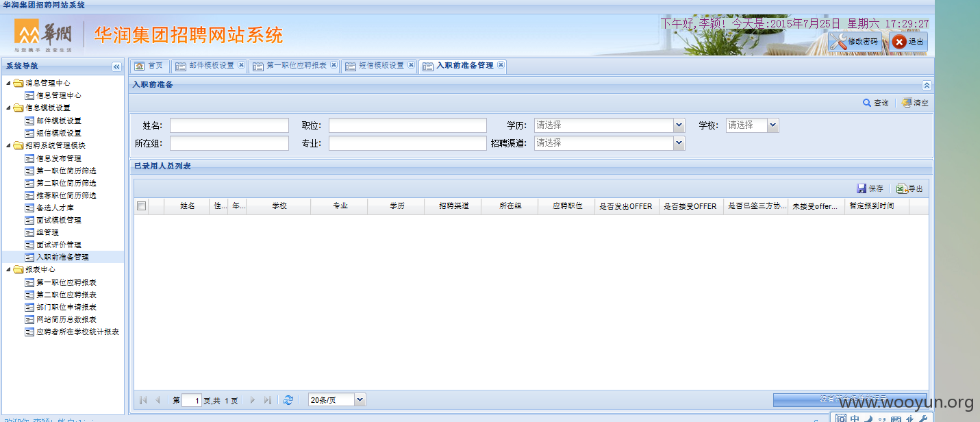Close the 第一职位应聘报表 tab
This screenshot has width=980, height=422.
coord(334,65)
